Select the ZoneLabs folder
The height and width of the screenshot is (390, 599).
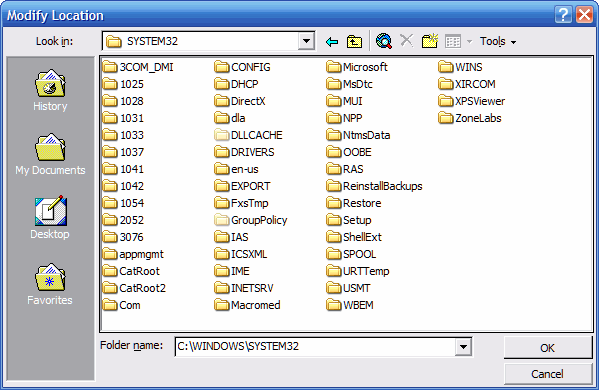(x=469, y=118)
